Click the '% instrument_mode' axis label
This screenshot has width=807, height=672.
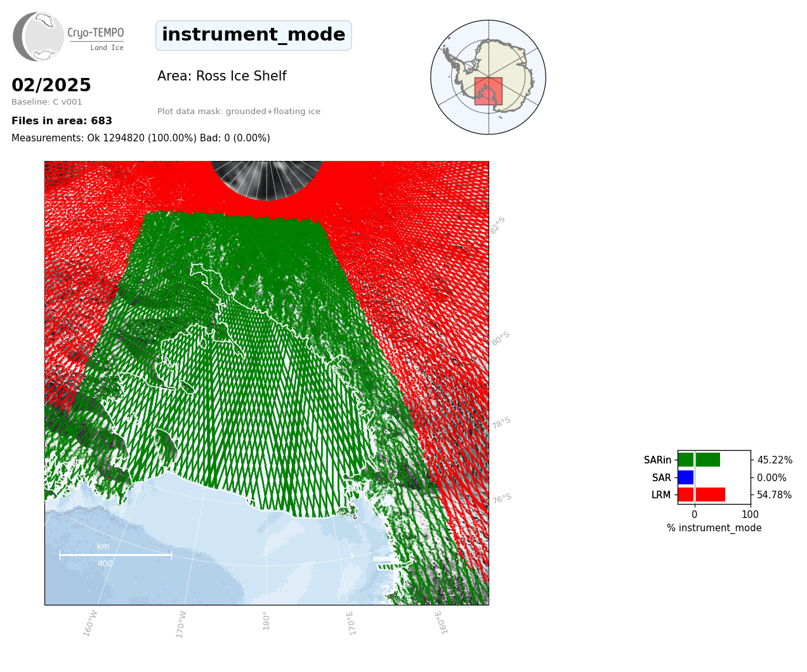(714, 528)
